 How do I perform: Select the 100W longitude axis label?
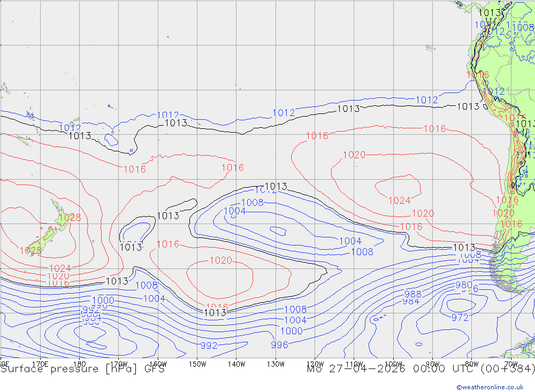(393, 364)
